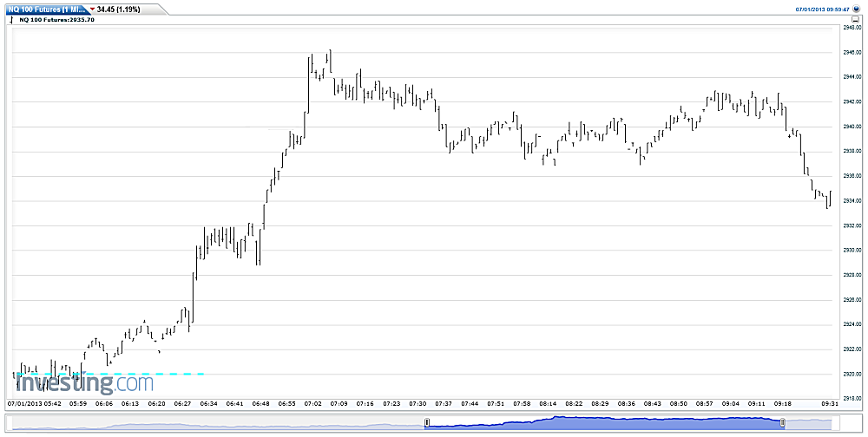Click the 2920.00 price axis label
Viewport: 868px width, 437px height.
[x=851, y=374]
